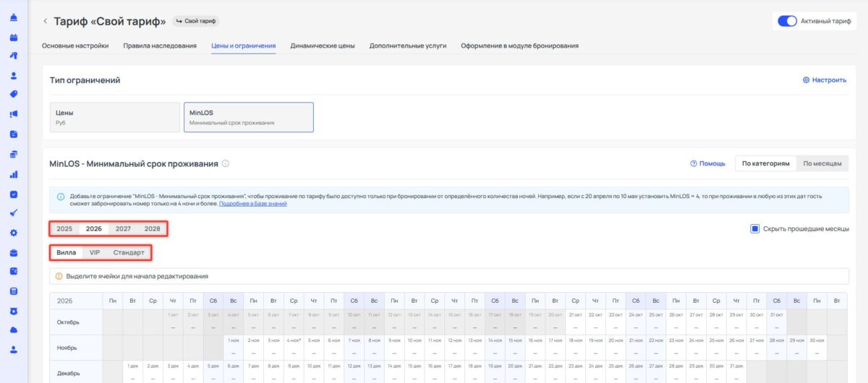Image resolution: width=868 pixels, height=383 pixels.
Task: Open the box icon in sidebar
Action: [x=14, y=252]
